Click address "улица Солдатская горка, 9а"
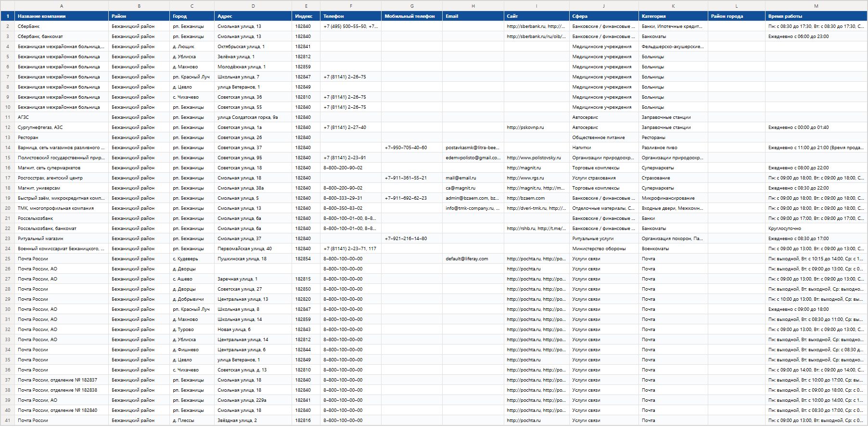This screenshot has height=434, width=868. pos(253,117)
